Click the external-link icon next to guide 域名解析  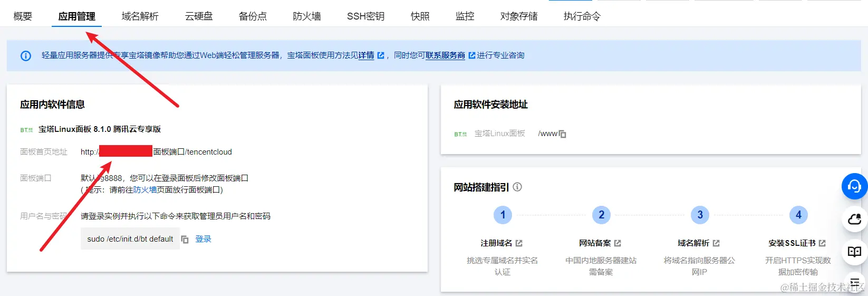716,243
